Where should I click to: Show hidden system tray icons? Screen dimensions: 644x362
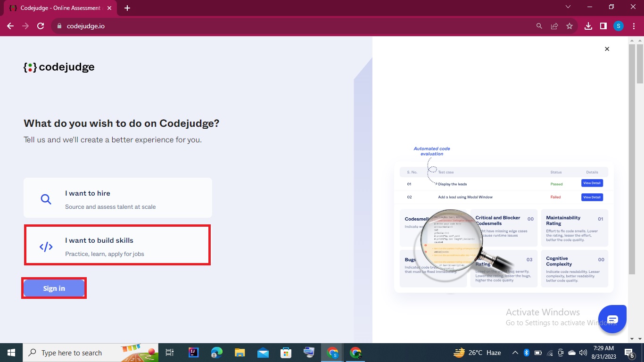515,353
